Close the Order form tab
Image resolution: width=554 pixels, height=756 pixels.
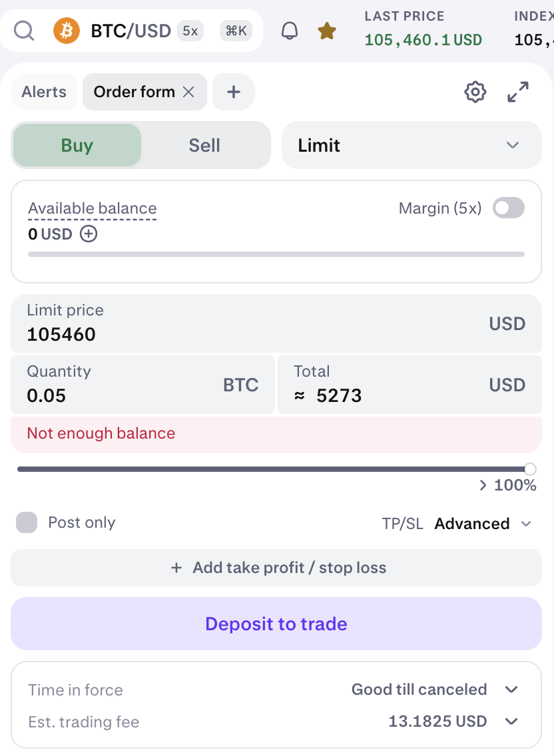click(x=189, y=92)
